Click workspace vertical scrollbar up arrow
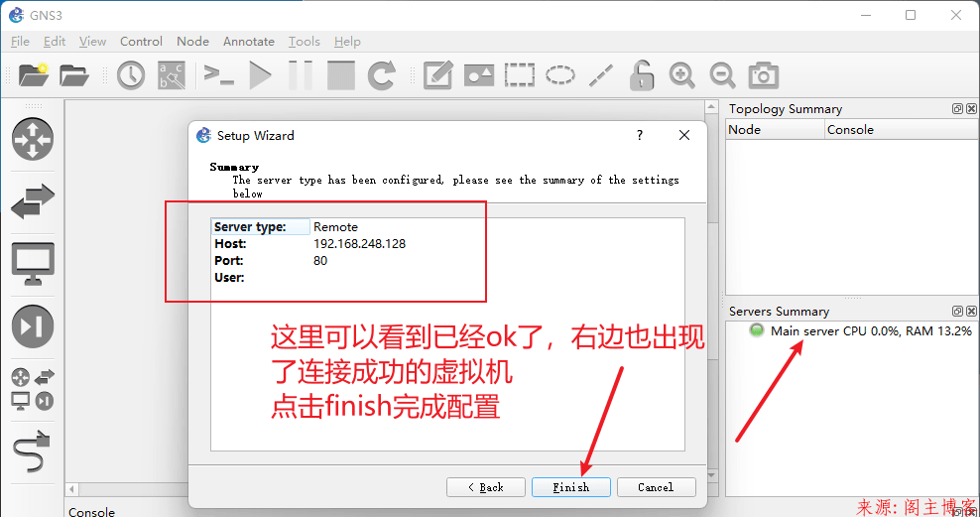Image resolution: width=980 pixels, height=517 pixels. [711, 107]
